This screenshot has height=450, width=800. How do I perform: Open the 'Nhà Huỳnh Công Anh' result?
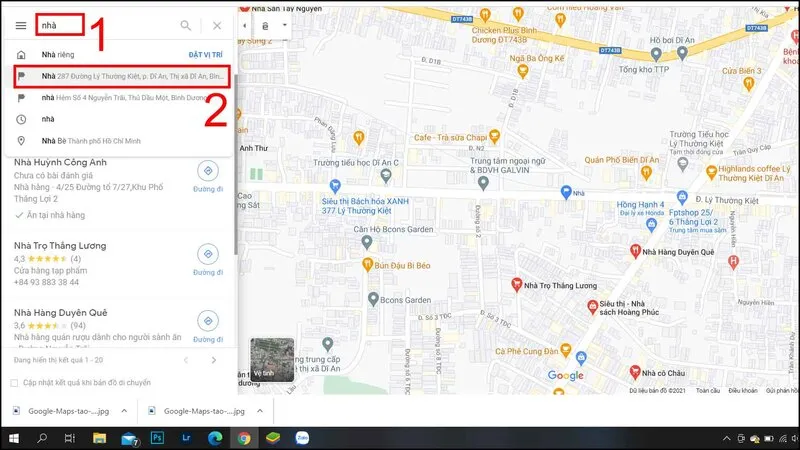pyautogui.click(x=60, y=162)
